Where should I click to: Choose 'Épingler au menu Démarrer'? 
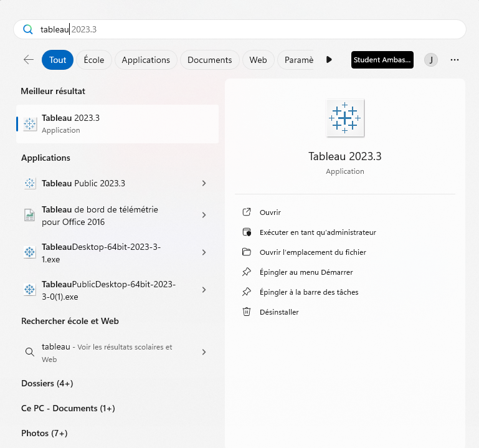point(306,272)
